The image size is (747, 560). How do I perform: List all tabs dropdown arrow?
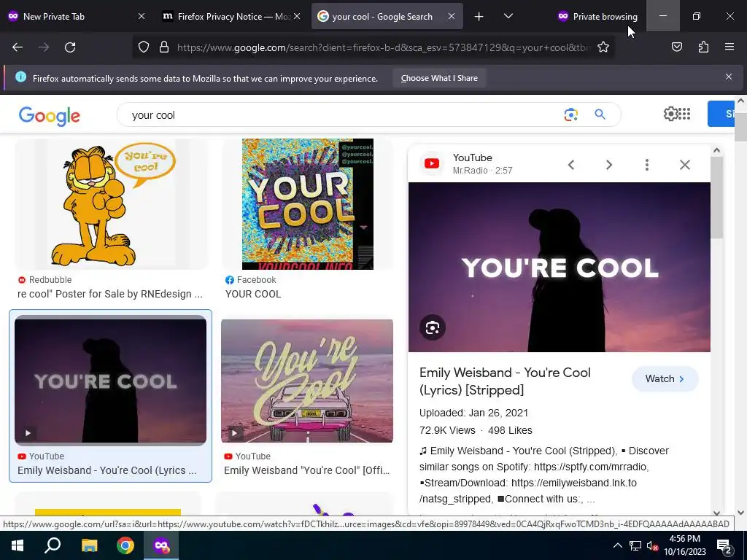point(508,17)
